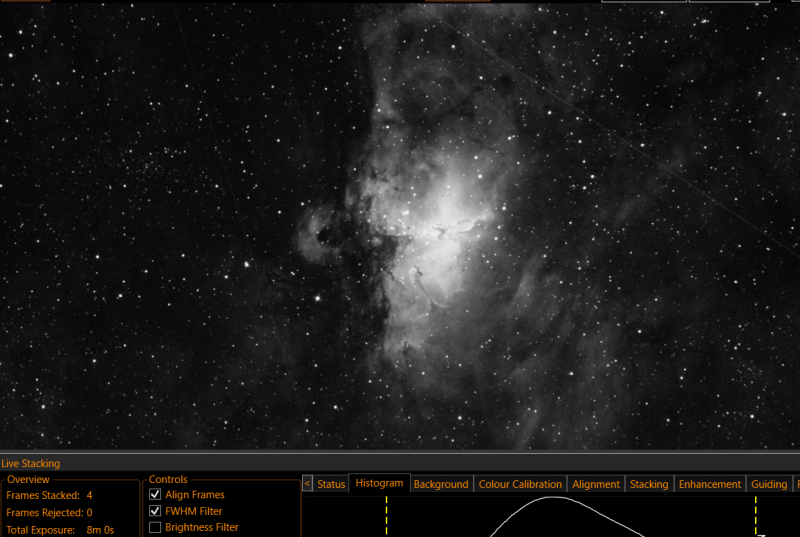The height and width of the screenshot is (537, 800).
Task: Open the Stacking tab
Action: coord(648,484)
